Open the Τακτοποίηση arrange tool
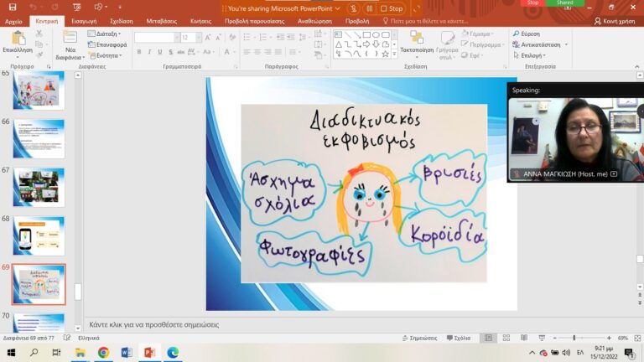 pos(416,38)
